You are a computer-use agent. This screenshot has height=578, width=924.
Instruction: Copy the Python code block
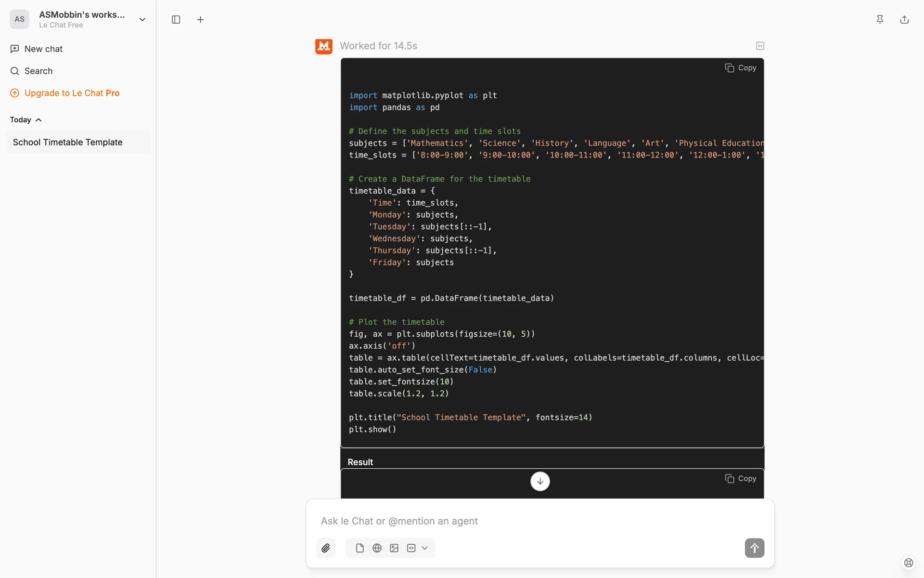pos(741,68)
